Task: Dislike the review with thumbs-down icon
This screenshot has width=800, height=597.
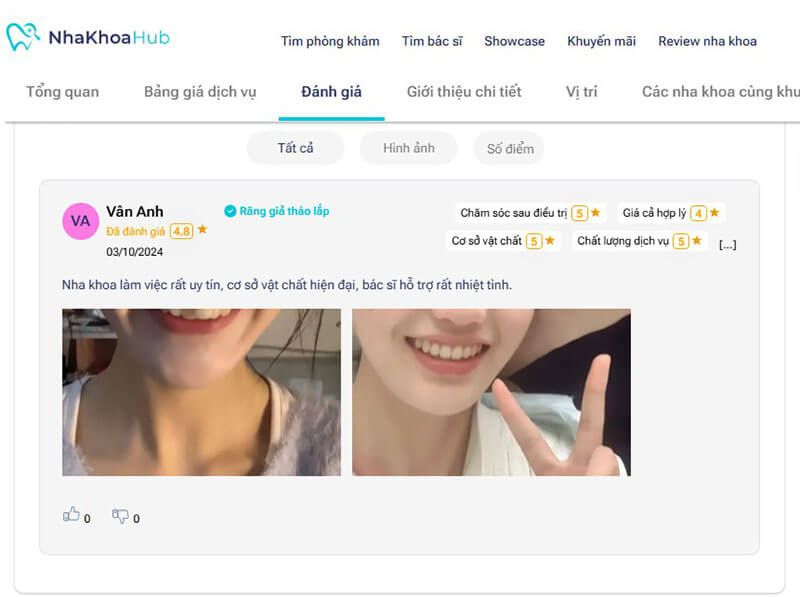Action: tap(120, 515)
